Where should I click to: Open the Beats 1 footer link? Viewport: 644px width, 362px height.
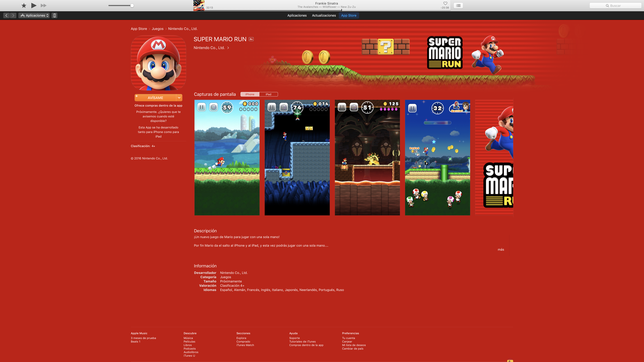135,342
